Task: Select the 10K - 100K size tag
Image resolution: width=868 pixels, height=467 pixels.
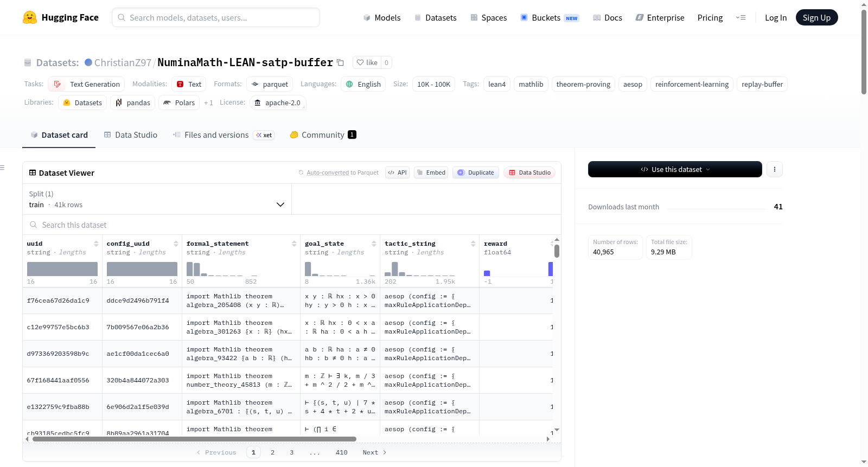Action: [x=433, y=84]
